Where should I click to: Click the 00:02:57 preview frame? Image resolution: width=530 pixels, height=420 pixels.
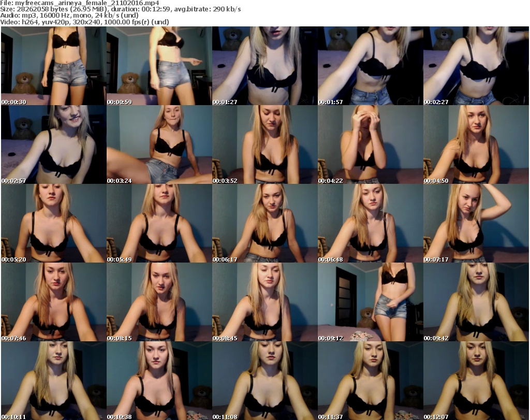(54, 144)
